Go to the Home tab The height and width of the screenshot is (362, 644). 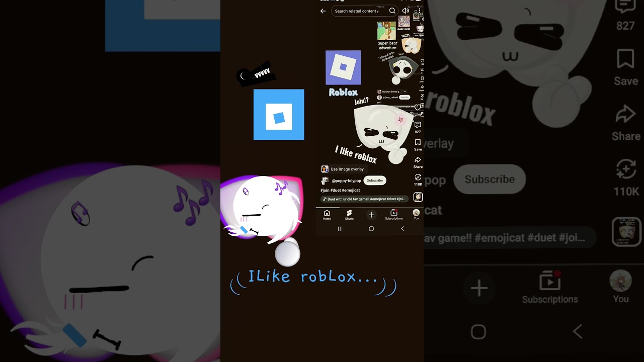coord(327,215)
